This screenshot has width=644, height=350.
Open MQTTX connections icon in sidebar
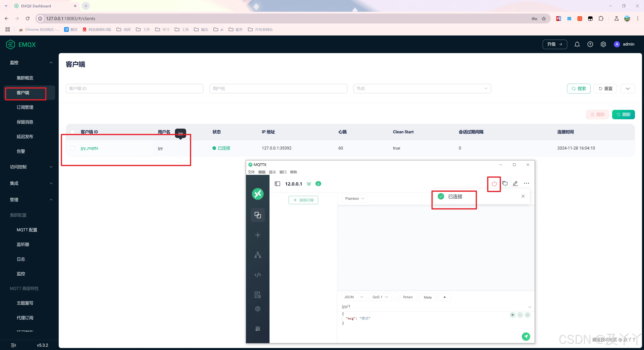(x=257, y=215)
